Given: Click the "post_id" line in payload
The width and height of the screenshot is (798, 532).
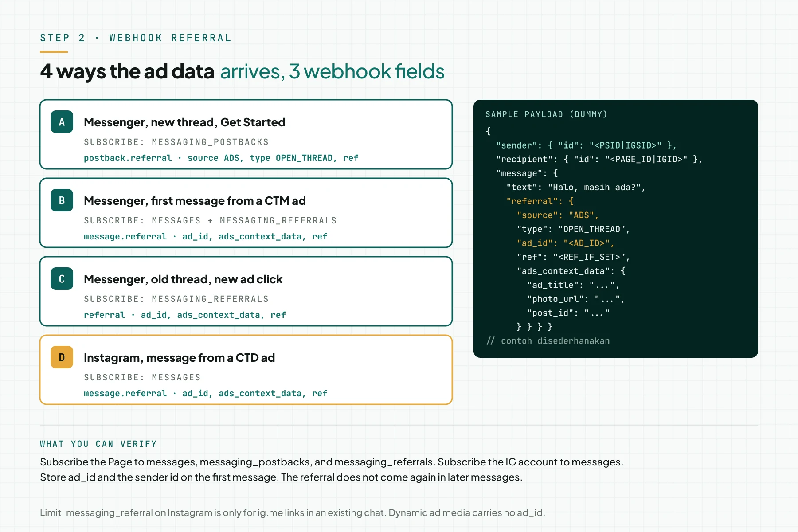Looking at the screenshot, I should [568, 313].
